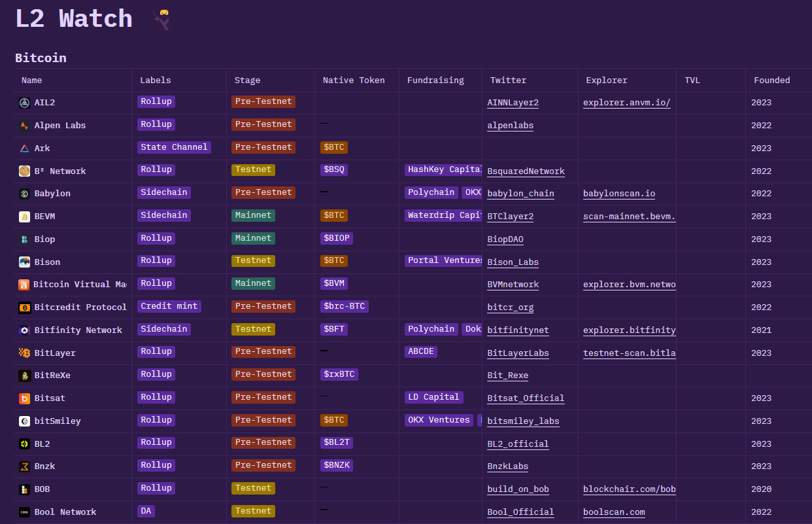Click the $rxBTC native token tag
812x524 pixels.
[339, 374]
